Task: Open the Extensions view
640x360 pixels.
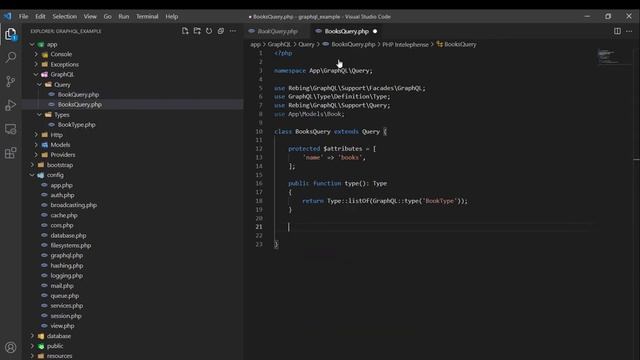Action: pyautogui.click(x=11, y=153)
